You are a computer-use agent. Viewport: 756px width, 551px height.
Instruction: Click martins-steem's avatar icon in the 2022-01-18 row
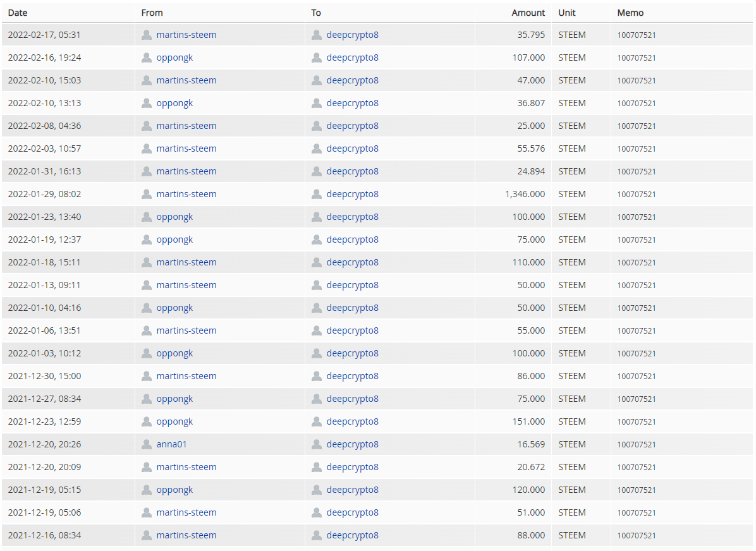pyautogui.click(x=147, y=262)
